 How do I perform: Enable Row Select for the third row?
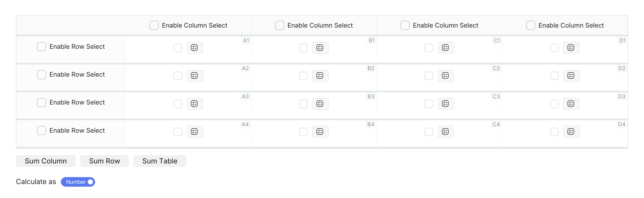click(42, 102)
